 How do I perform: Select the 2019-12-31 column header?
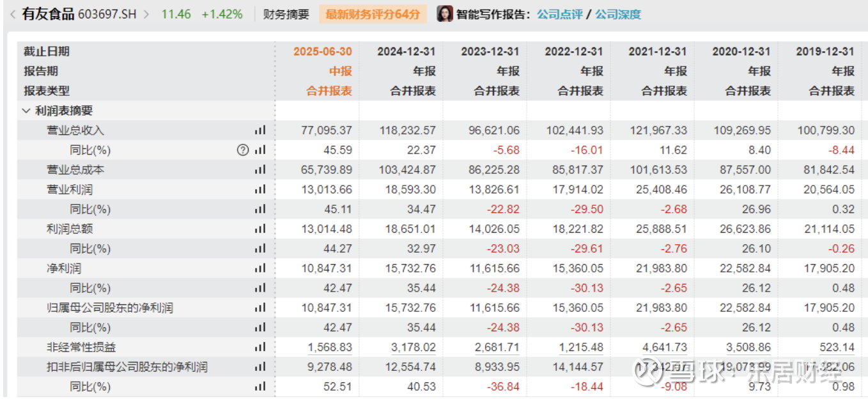click(x=825, y=52)
